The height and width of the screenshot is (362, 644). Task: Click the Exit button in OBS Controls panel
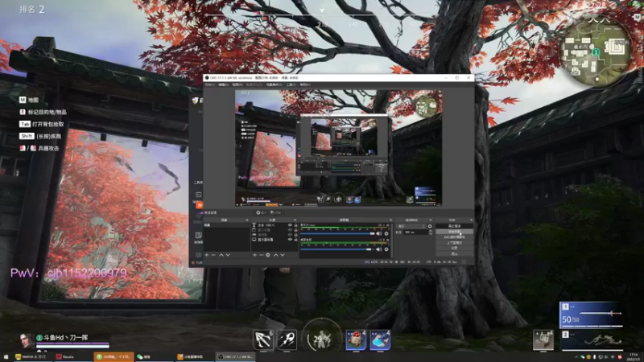pos(454,253)
